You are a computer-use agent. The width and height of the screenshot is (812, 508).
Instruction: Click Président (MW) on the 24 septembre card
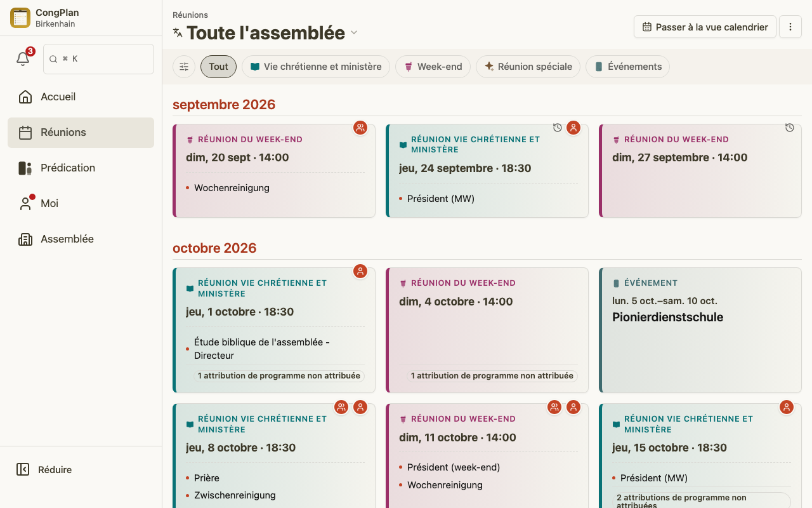pyautogui.click(x=441, y=199)
